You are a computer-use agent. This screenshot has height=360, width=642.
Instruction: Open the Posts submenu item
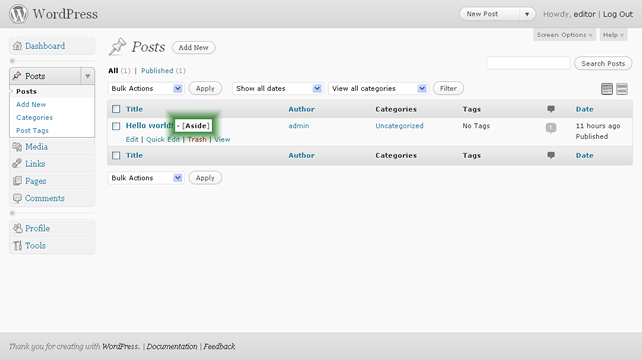tap(27, 91)
